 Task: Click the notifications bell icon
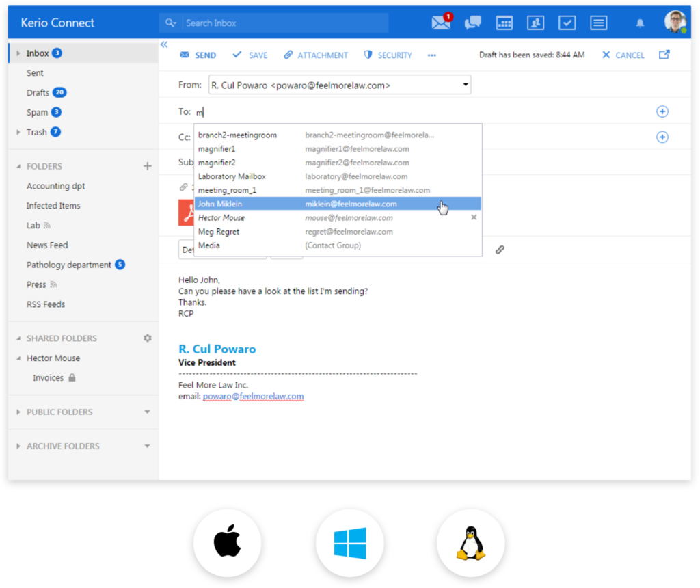(640, 23)
